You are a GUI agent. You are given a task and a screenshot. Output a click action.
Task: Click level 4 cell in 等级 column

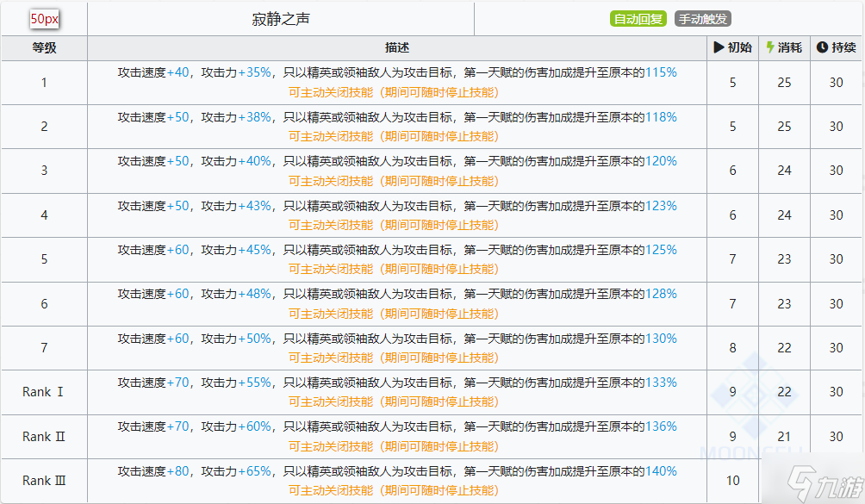click(x=44, y=215)
